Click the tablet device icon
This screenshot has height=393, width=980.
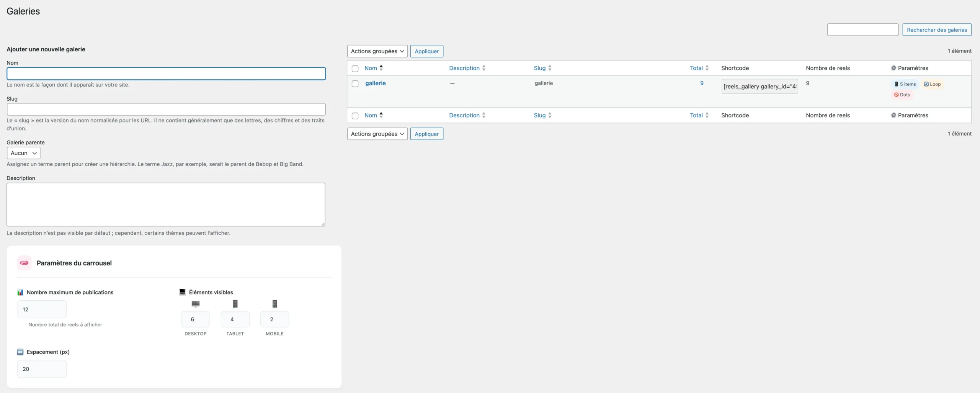(x=235, y=304)
